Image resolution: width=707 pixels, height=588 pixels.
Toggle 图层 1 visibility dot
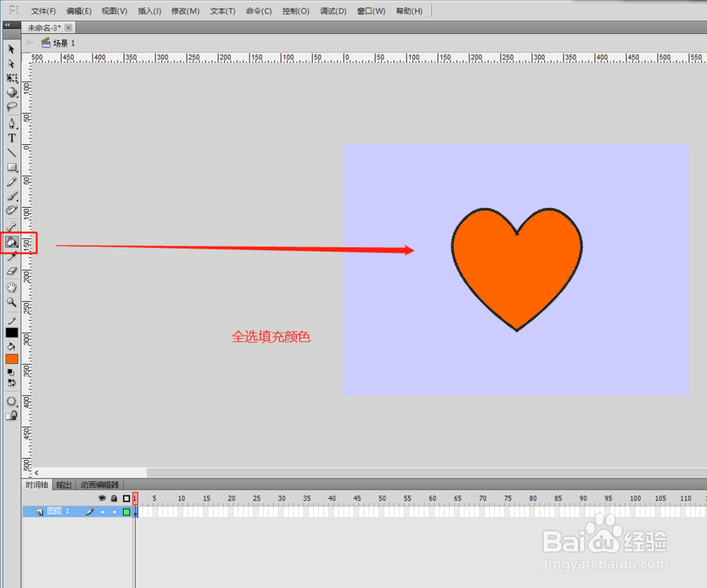pos(103,512)
